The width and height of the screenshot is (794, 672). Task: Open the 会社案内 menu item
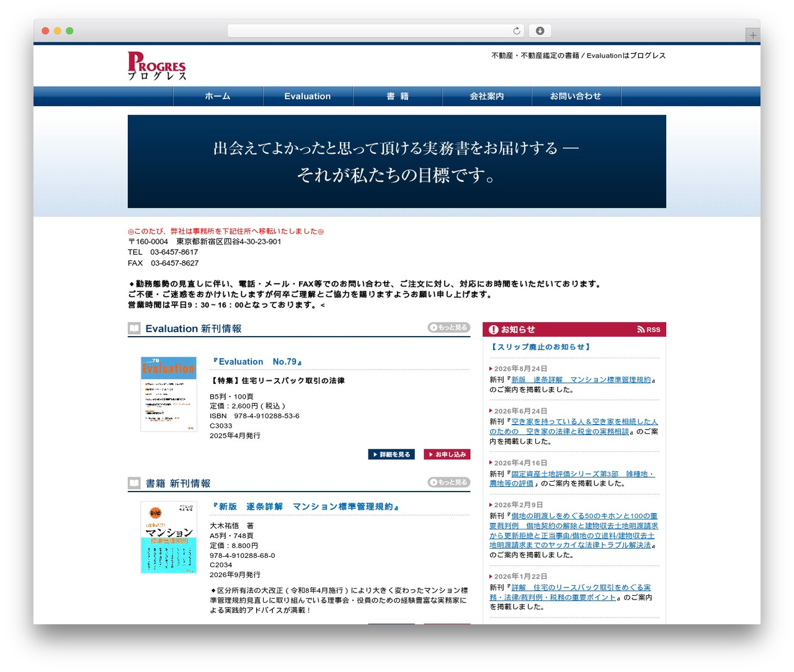pyautogui.click(x=487, y=96)
